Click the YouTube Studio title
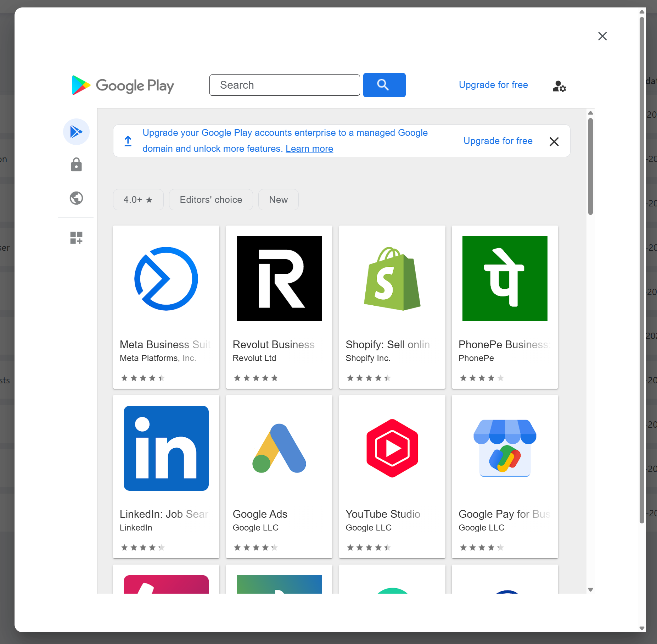 coord(383,514)
